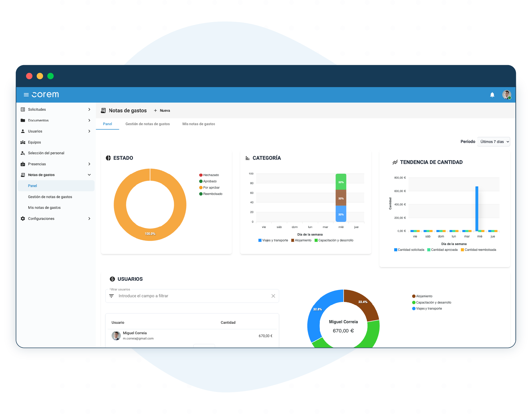Click the Configuraciones gear icon

[x=23, y=219]
